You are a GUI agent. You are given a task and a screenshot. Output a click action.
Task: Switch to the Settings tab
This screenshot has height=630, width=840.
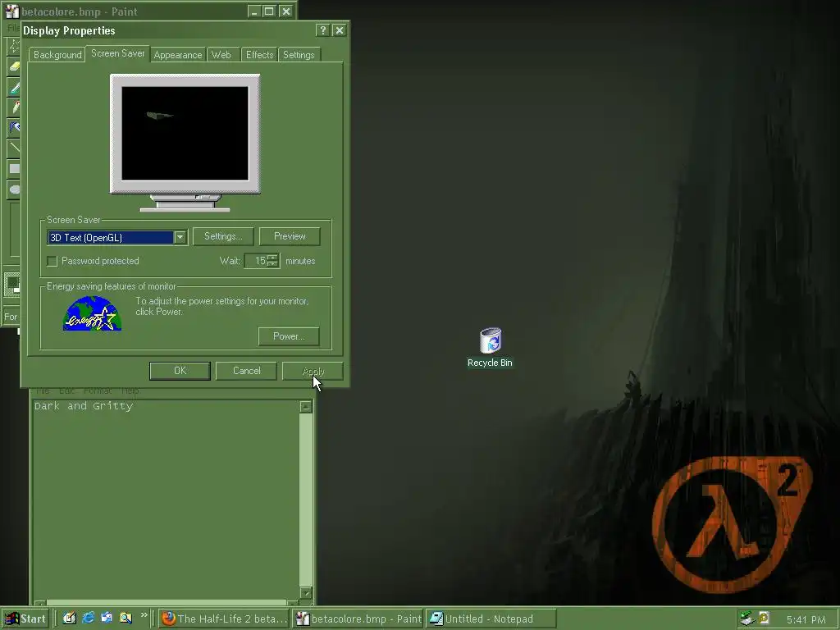point(299,55)
